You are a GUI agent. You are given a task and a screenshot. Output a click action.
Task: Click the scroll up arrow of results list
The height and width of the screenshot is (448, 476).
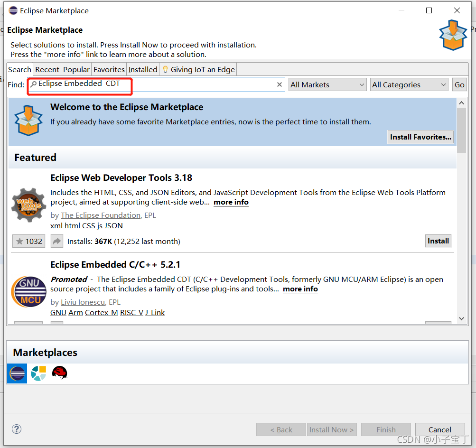[461, 103]
